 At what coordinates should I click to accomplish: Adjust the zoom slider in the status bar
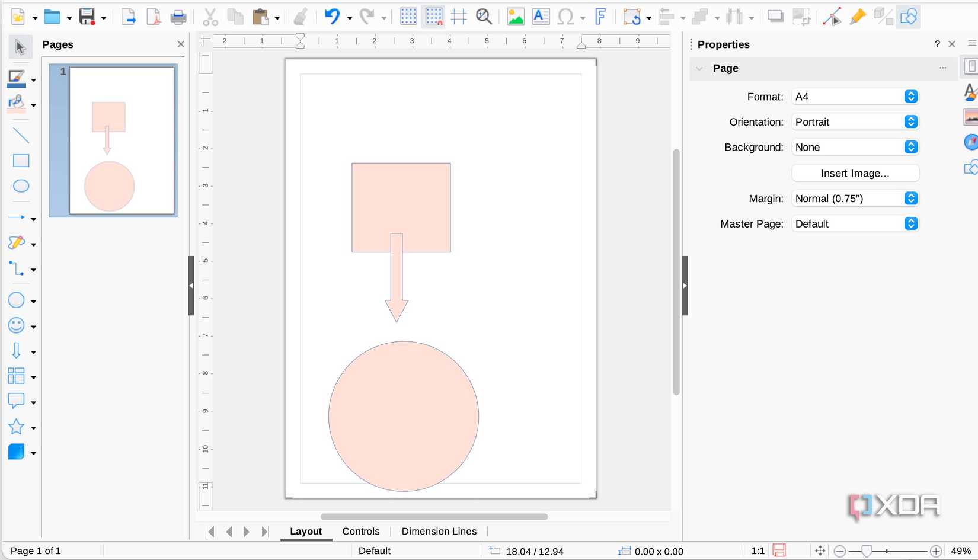pyautogui.click(x=867, y=551)
